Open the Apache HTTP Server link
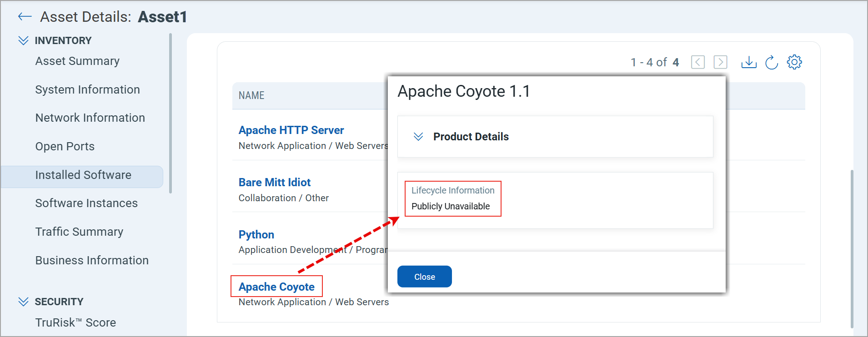 [x=291, y=130]
